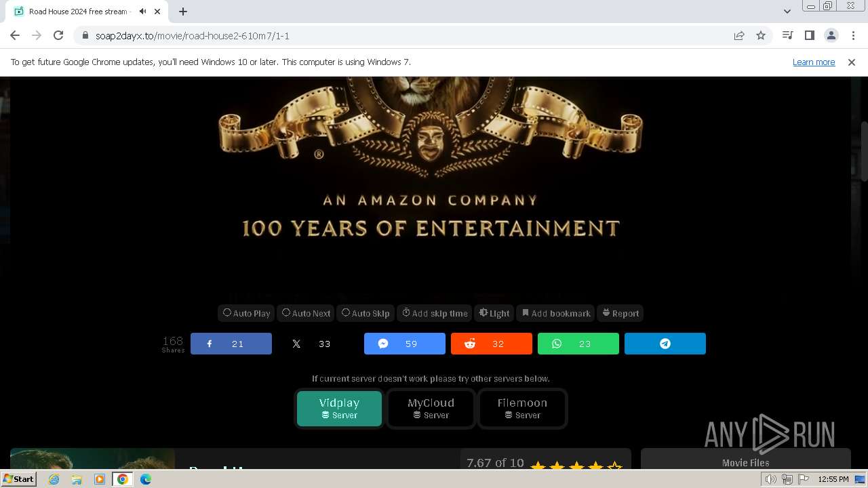Share via WhatsApp
The image size is (868, 488).
(578, 344)
